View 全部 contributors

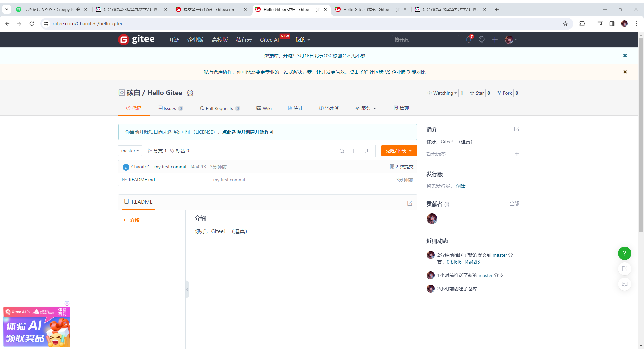tap(514, 203)
